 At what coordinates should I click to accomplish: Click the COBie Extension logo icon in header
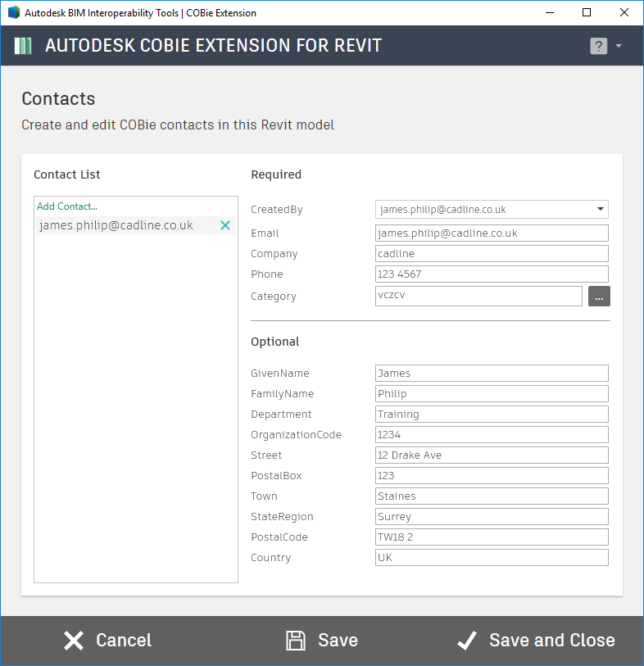pos(23,46)
